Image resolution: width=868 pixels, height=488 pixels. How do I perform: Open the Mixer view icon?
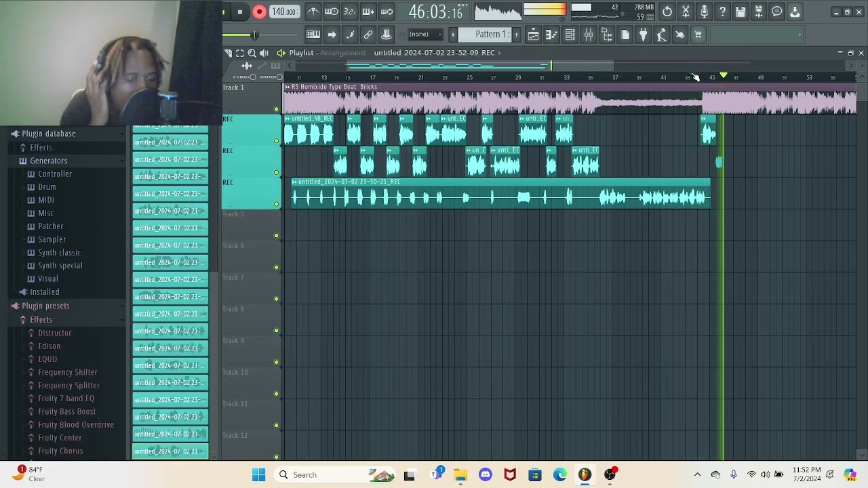[x=589, y=35]
